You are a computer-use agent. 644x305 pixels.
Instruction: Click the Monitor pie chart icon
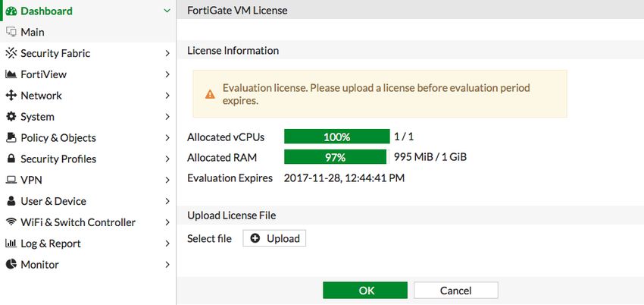pyautogui.click(x=11, y=264)
